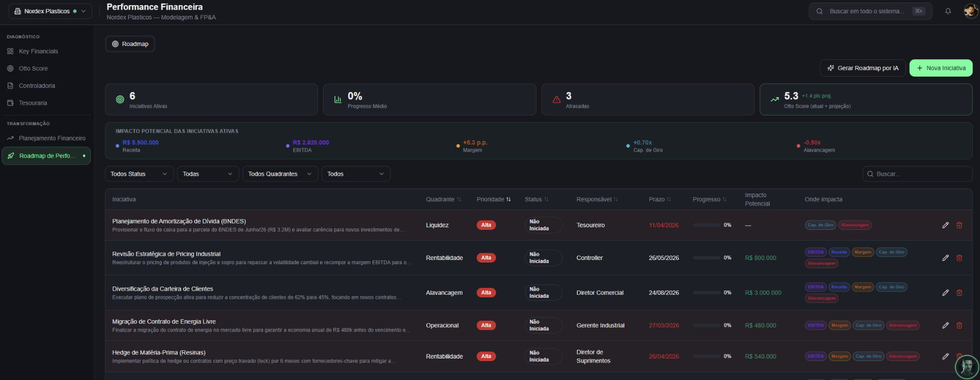Screen dimensions: 980x380
Task: Edit the Hedge de Matéria-Prima row
Action: (x=945, y=357)
